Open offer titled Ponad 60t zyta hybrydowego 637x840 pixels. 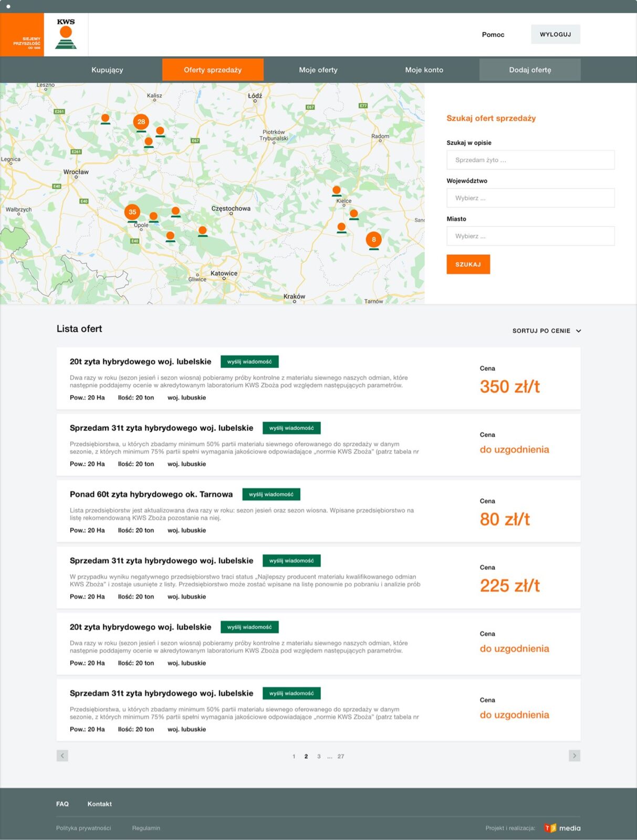(x=151, y=495)
